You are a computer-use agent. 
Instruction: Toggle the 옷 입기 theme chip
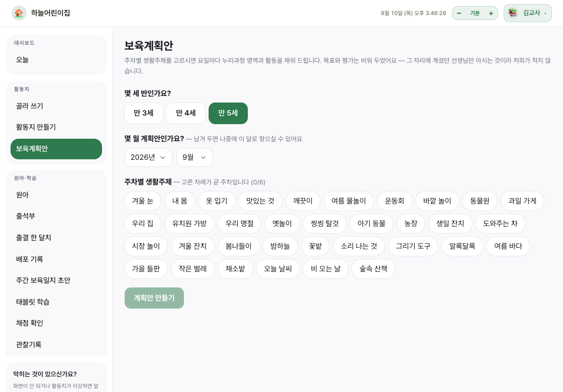(x=217, y=201)
